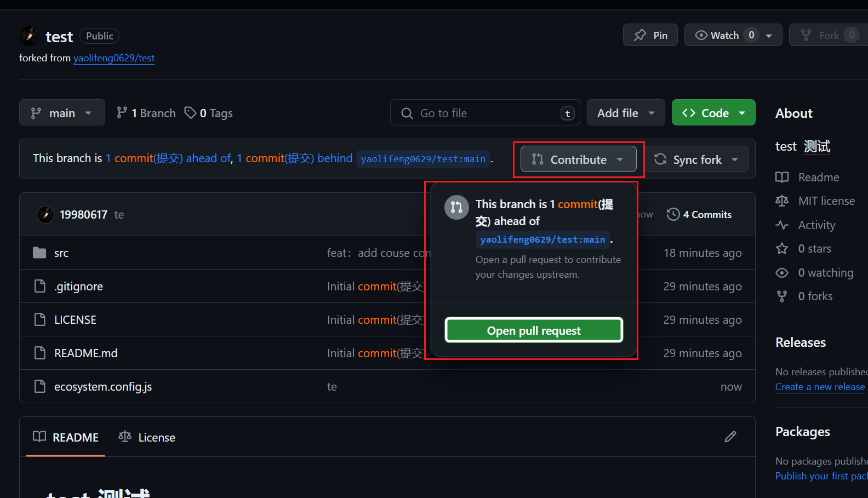This screenshot has width=868, height=498.
Task: Toggle the Contribute dropdown button
Action: click(x=578, y=159)
